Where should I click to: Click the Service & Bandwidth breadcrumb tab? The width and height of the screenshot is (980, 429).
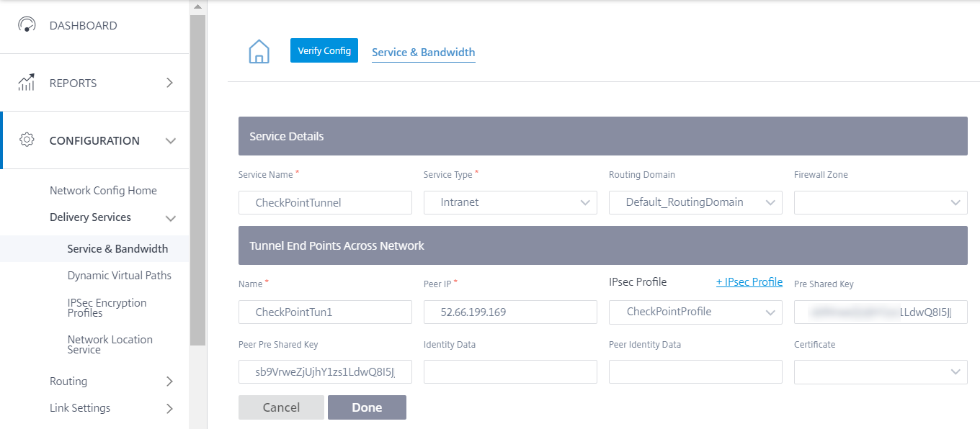[424, 53]
